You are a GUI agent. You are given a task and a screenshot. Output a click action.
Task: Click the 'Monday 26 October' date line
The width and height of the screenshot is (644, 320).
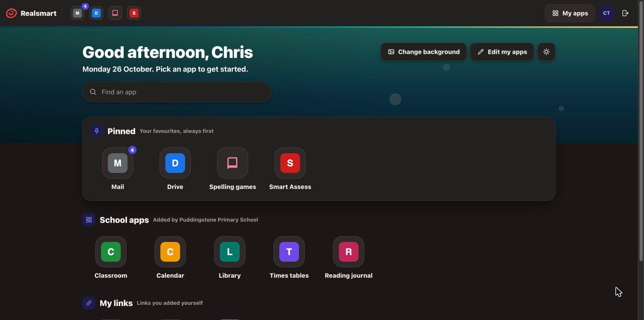point(165,69)
